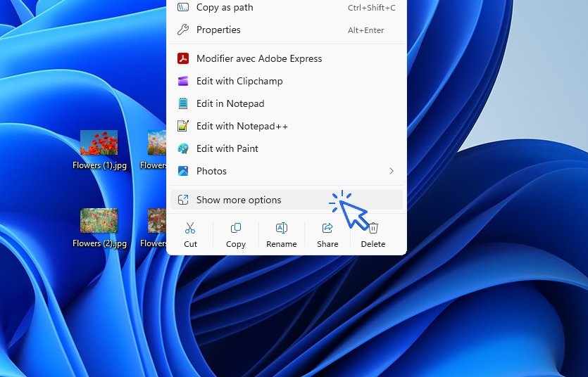588x377 pixels.
Task: Launch Edit with Paint
Action: point(227,149)
